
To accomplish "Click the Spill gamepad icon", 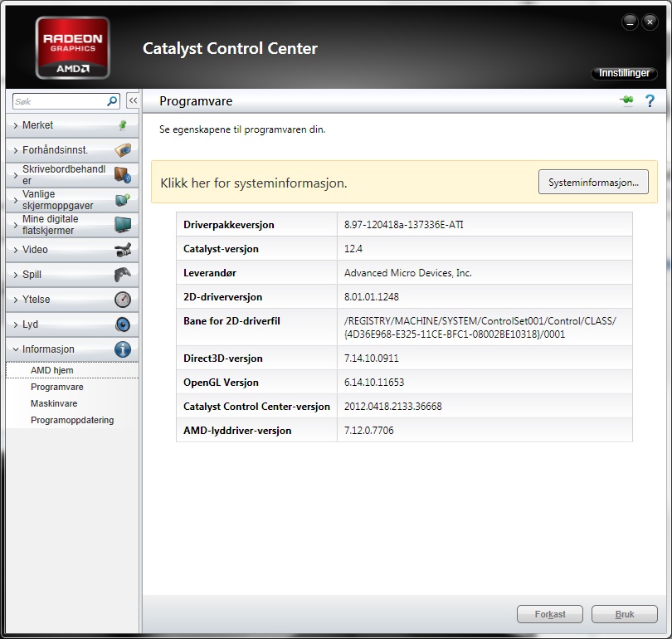I will (123, 275).
